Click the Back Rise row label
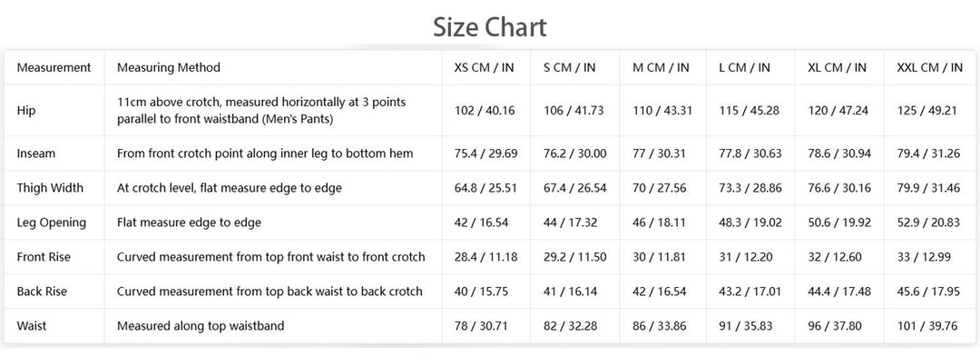The width and height of the screenshot is (980, 356). click(x=42, y=292)
